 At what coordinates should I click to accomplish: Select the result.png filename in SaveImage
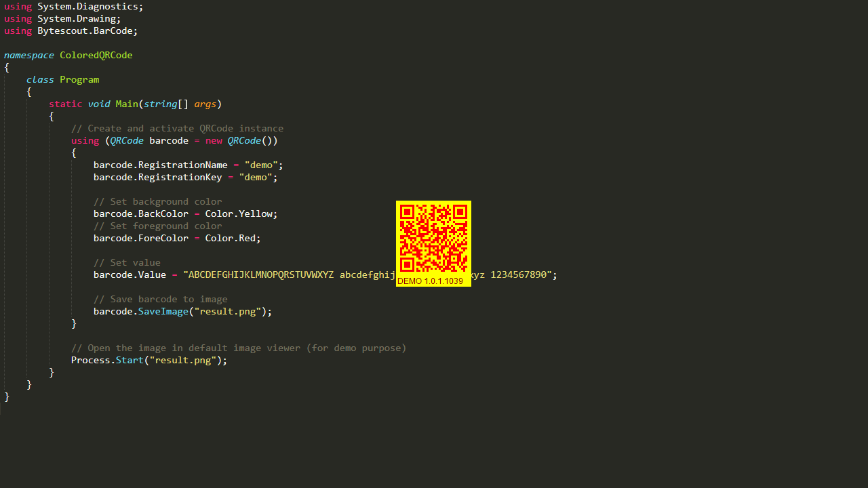[x=226, y=311]
